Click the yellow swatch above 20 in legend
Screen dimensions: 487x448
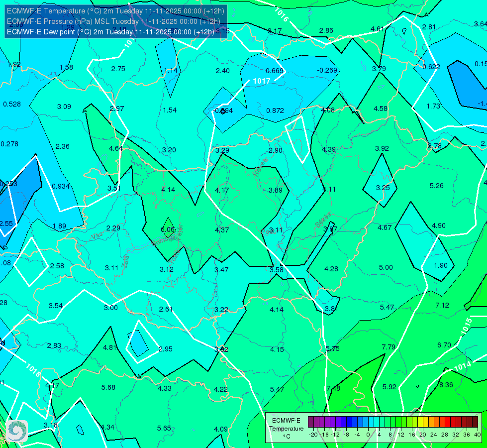pyautogui.click(x=420, y=422)
